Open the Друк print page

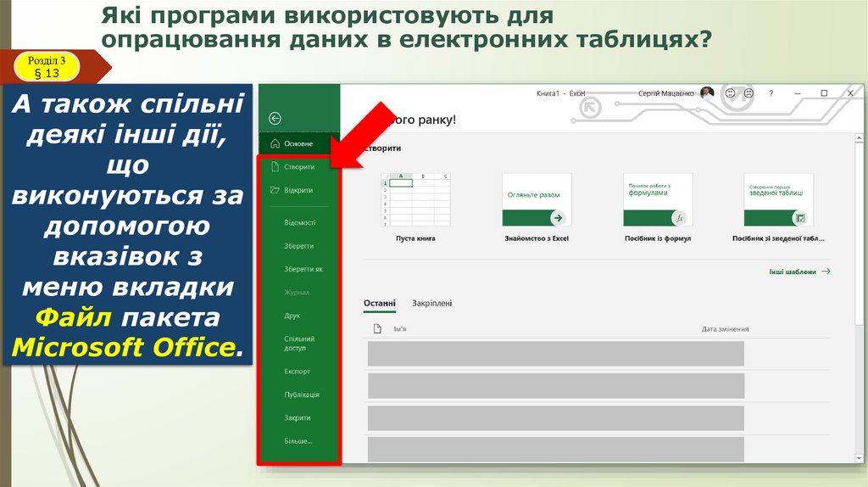coord(292,316)
